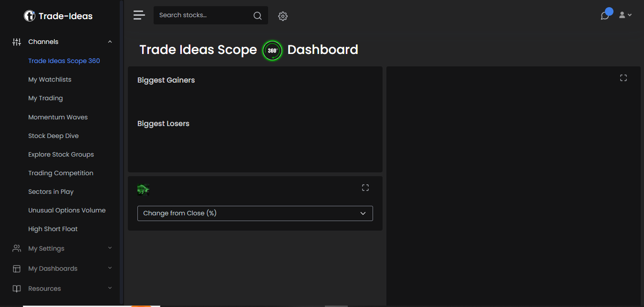Click the green 360 scope badge
This screenshot has width=644, height=307.
coord(272,50)
